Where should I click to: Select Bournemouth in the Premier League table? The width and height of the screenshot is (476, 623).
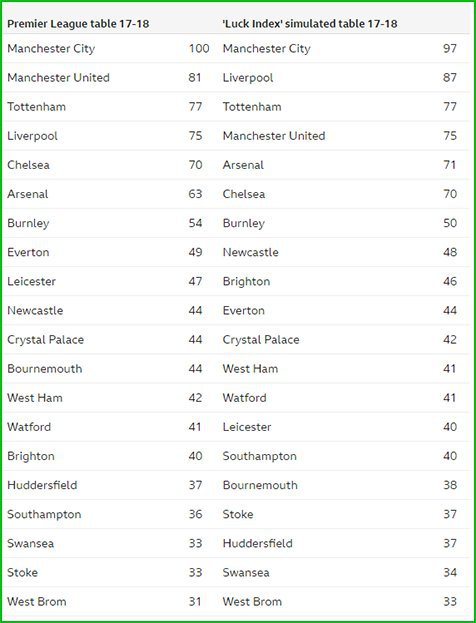tap(45, 369)
